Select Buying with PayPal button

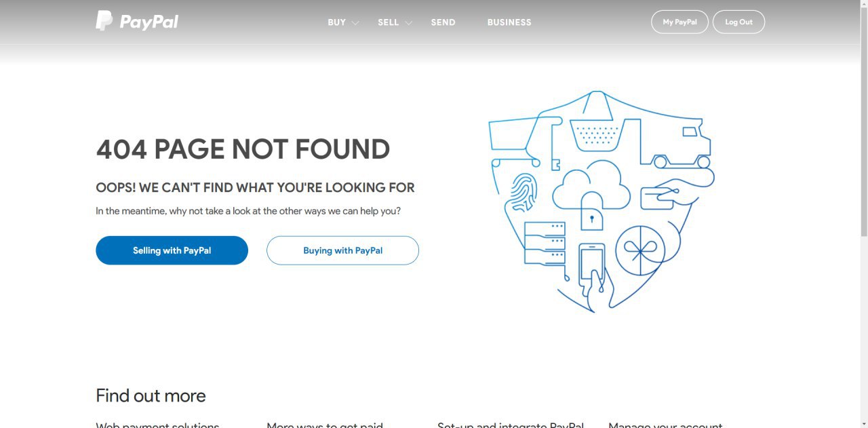pyautogui.click(x=342, y=250)
